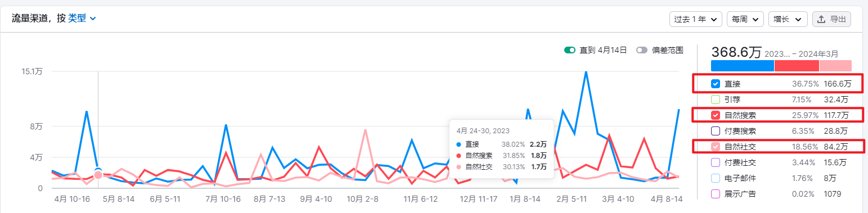
Task: Click the 1079 value for 展示广告
Action: (832, 194)
